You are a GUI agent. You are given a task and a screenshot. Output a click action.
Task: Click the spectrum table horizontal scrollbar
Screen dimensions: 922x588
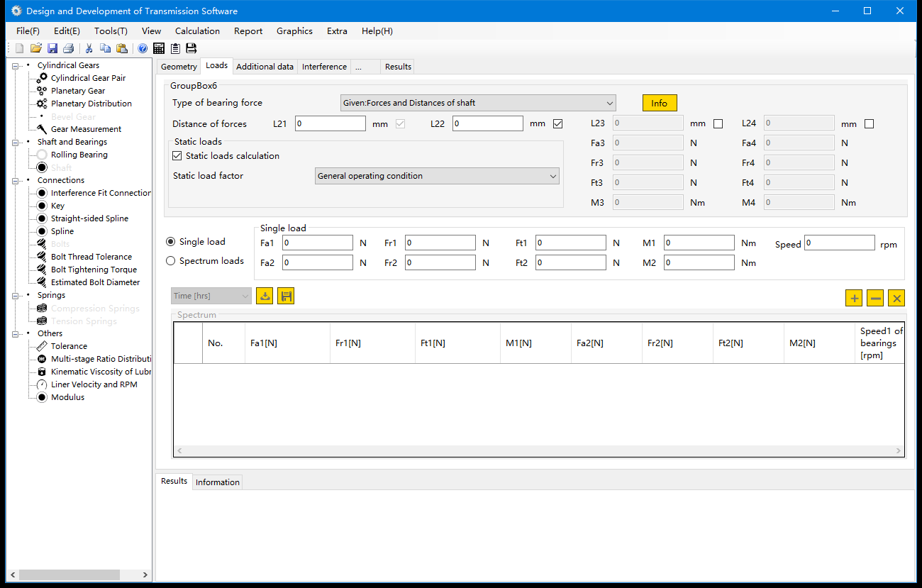click(x=540, y=450)
